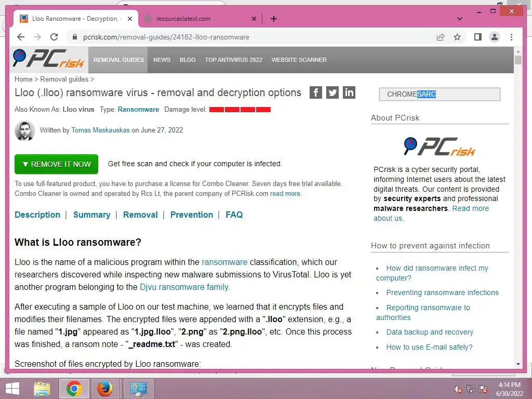The height and width of the screenshot is (399, 532).
Task: Switch to the resourceslatest.com tab
Action: click(200, 19)
